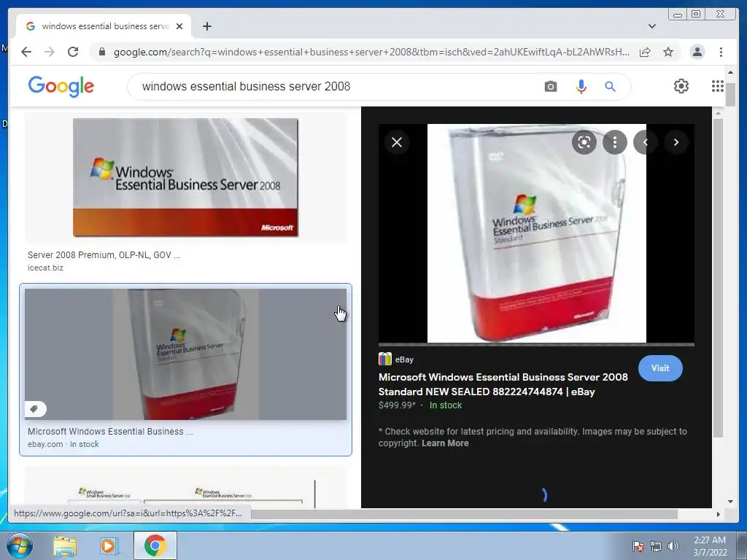Click the page scroll down arrow
The height and width of the screenshot is (560, 747).
730,502
